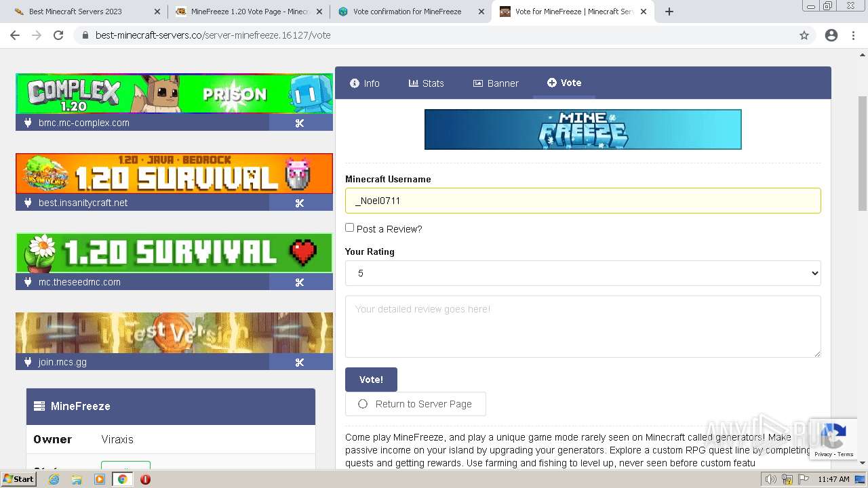The width and height of the screenshot is (868, 488).
Task: Select the Vote tab
Action: (x=564, y=83)
